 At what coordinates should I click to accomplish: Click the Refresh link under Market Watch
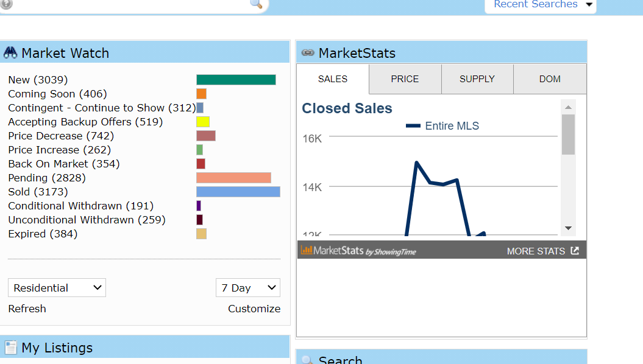[27, 309]
